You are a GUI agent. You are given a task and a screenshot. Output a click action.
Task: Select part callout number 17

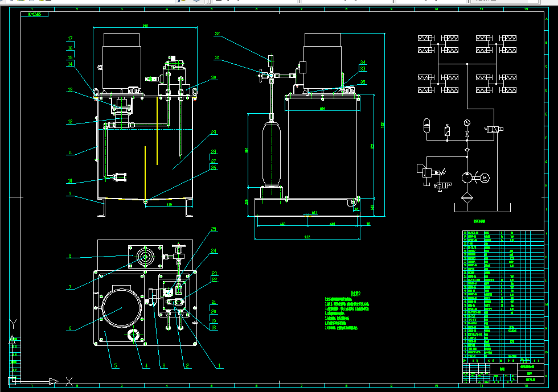tap(70, 39)
